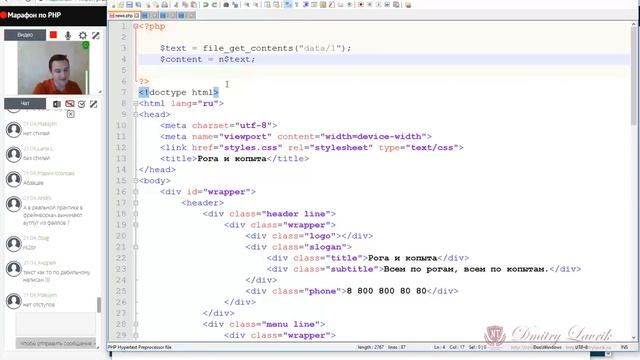Viewport: 640px width, 360px height.
Task: Open video settings via the gear icon
Action: (x=82, y=36)
